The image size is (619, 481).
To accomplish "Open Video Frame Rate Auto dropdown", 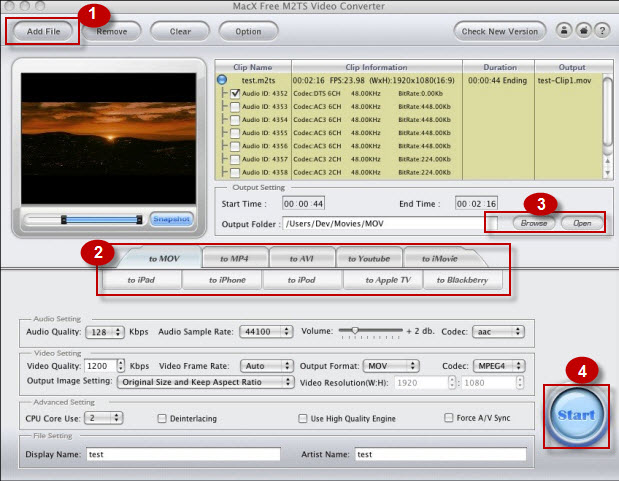I will click(x=266, y=366).
